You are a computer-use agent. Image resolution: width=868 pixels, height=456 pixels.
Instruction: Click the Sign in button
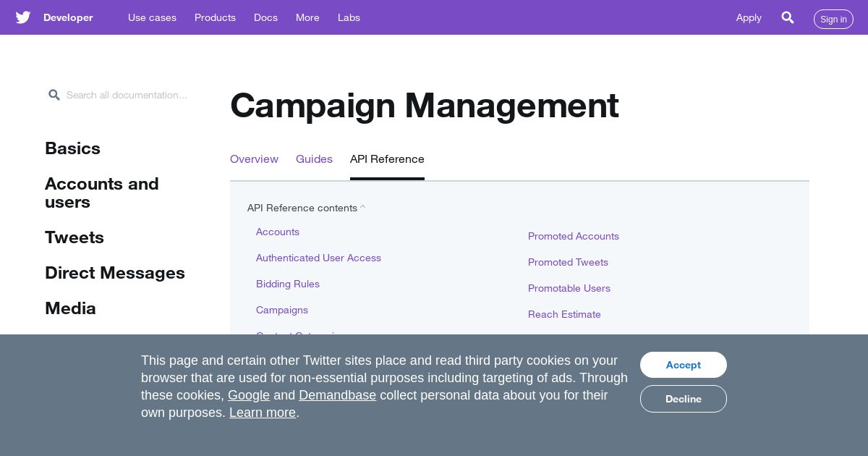coord(833,20)
